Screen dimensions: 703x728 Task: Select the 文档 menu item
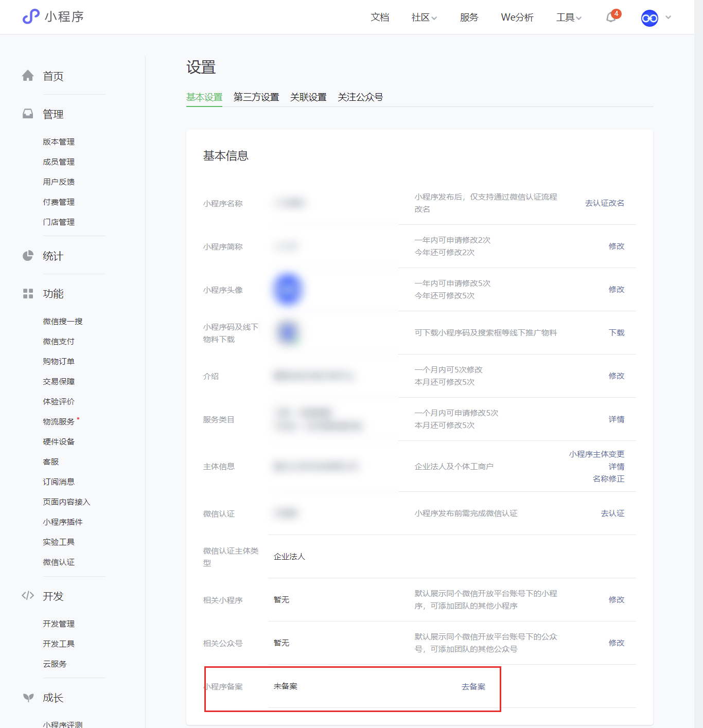[x=380, y=17]
